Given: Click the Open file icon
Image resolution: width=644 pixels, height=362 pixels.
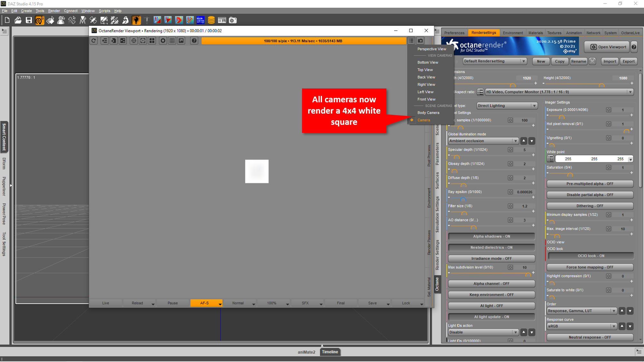Looking at the screenshot, I should (x=18, y=20).
